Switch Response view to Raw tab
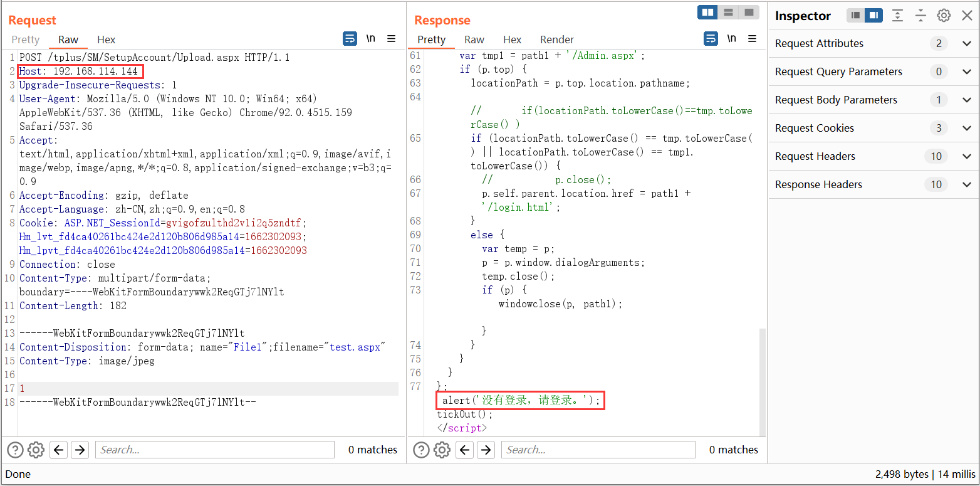This screenshot has height=486, width=980. (x=474, y=40)
